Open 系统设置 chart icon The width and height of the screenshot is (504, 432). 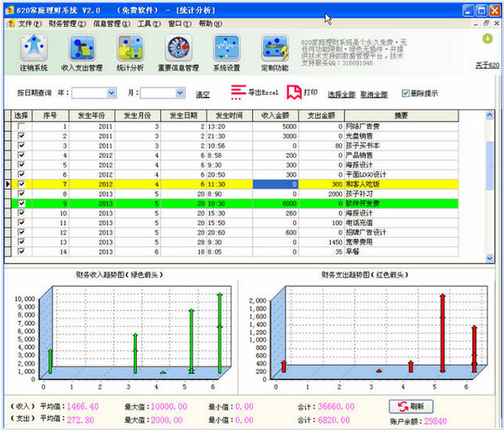(227, 48)
